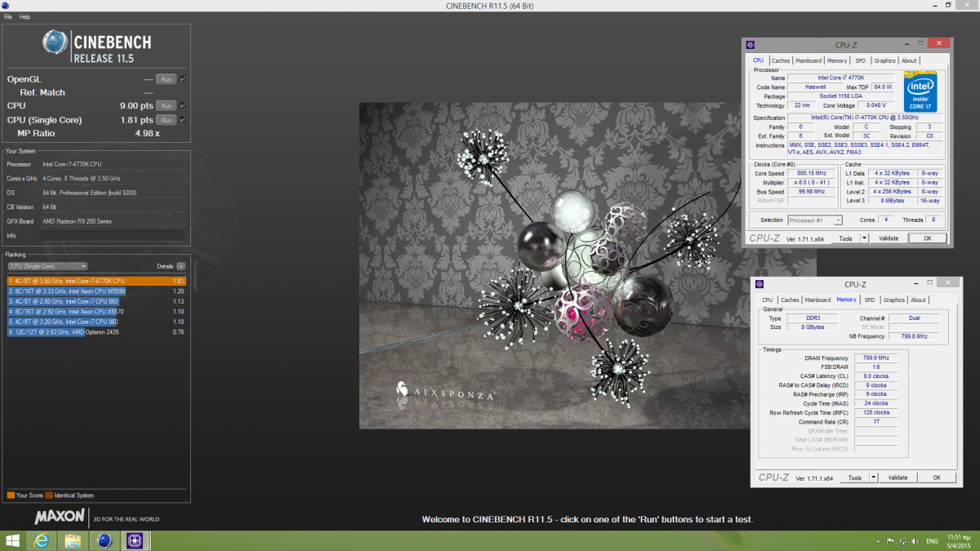Open the CPU (Single Core) ranking dropdown

pyautogui.click(x=47, y=266)
